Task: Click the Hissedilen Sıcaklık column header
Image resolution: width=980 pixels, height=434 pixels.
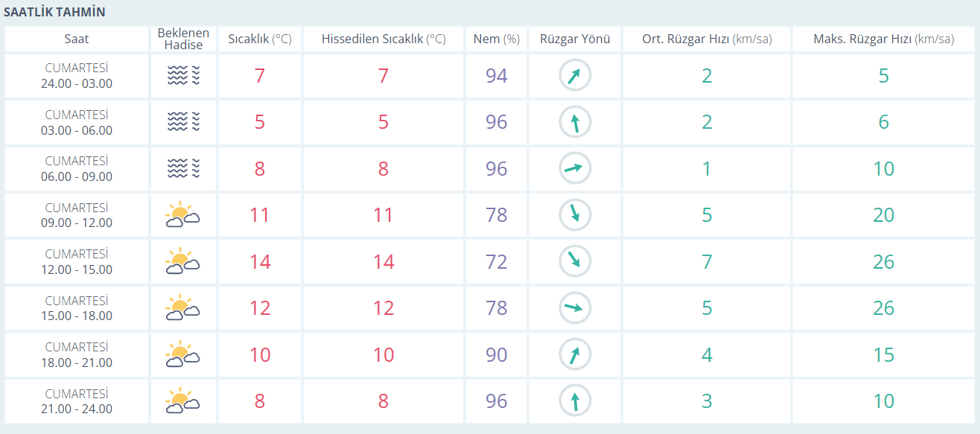Action: [x=383, y=39]
